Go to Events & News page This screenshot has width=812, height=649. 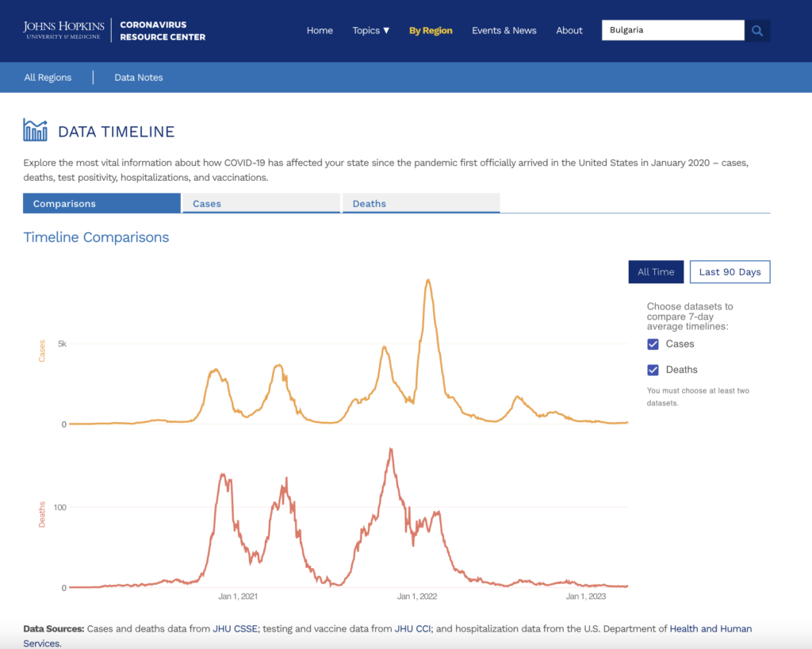point(504,31)
